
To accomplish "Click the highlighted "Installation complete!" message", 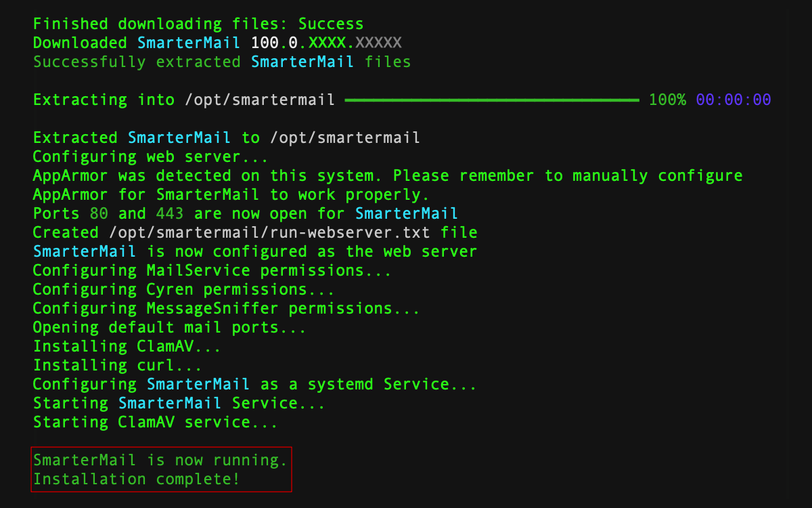I will [x=136, y=480].
